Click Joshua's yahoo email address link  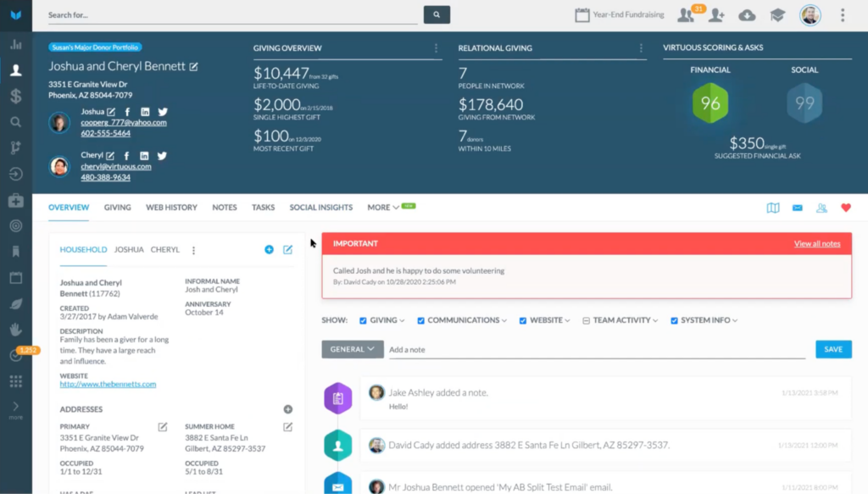coord(124,123)
